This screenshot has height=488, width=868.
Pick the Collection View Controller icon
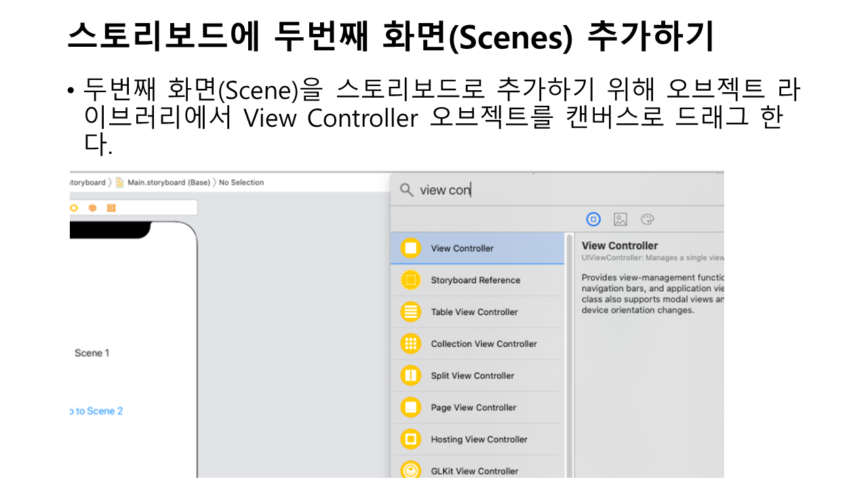(x=410, y=344)
